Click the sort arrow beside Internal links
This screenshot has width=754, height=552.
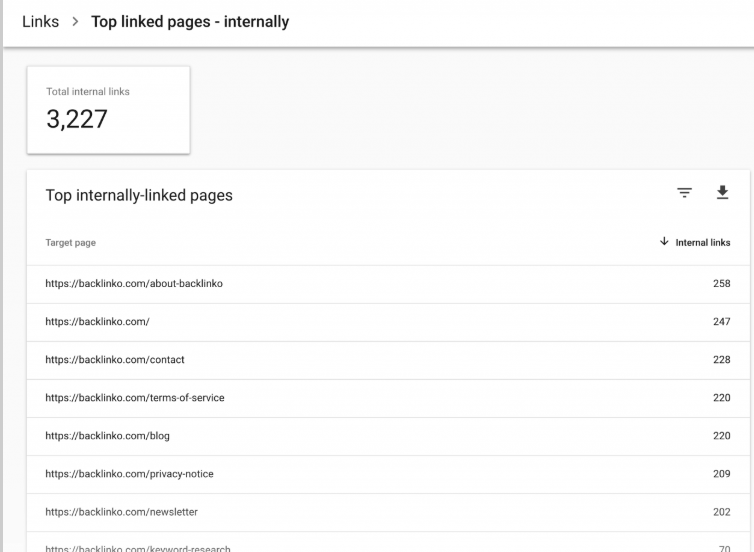pyautogui.click(x=664, y=241)
